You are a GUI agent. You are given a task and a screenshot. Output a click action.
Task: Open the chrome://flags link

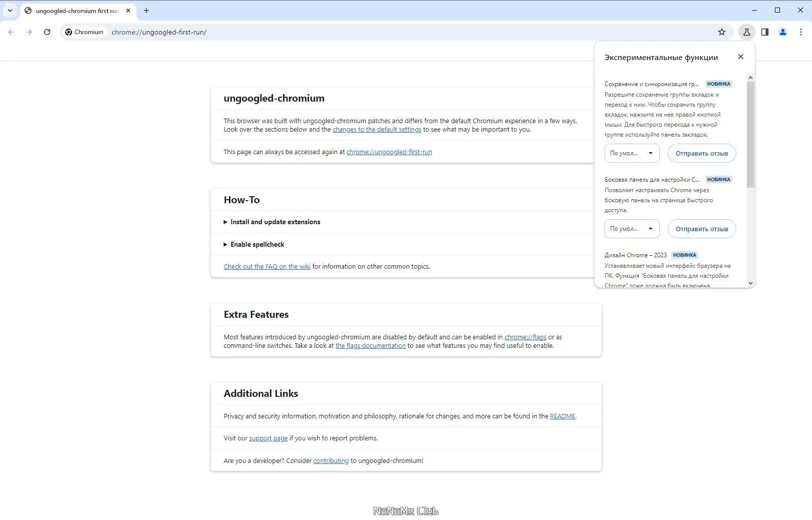(x=525, y=337)
